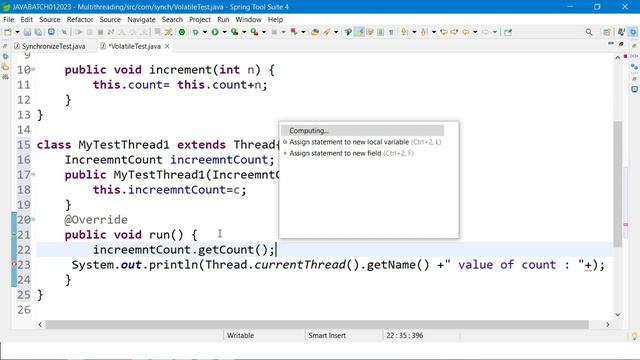Open the New Server icon dropdown arrow

pyautogui.click(x=303, y=32)
